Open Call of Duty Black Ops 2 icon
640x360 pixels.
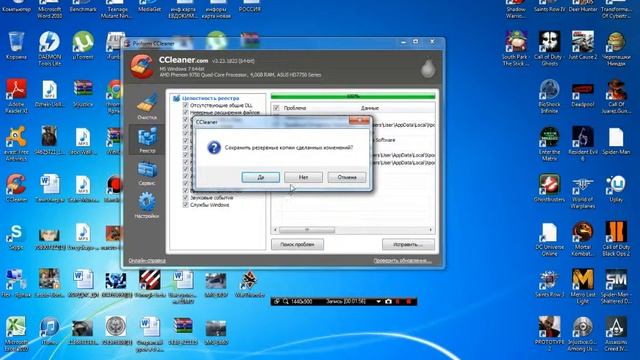(616, 239)
